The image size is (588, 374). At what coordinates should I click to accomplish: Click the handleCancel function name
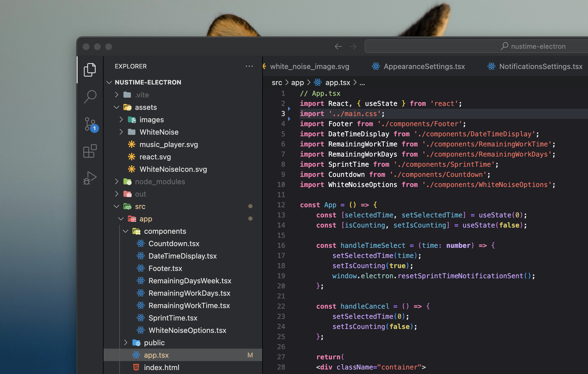(x=365, y=306)
